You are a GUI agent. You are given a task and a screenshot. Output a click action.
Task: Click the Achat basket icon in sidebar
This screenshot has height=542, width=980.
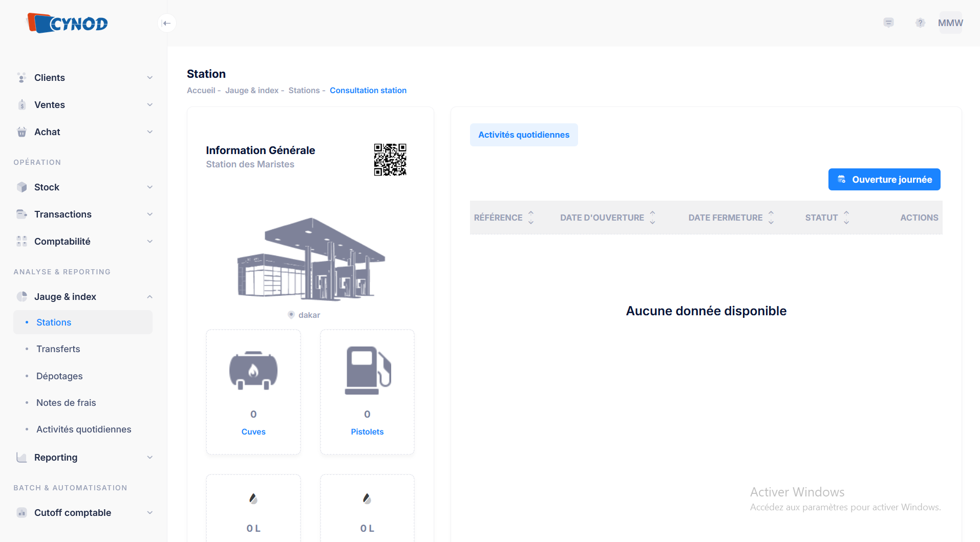[x=22, y=132]
